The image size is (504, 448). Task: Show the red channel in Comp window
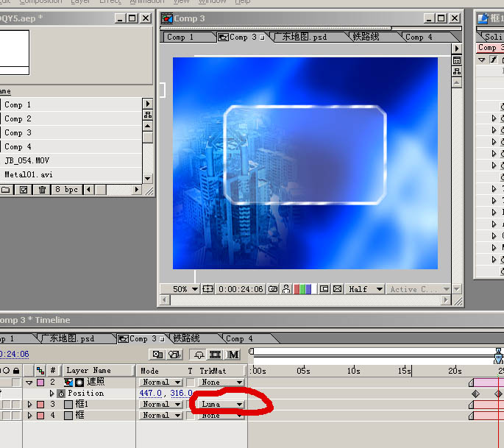[297, 289]
